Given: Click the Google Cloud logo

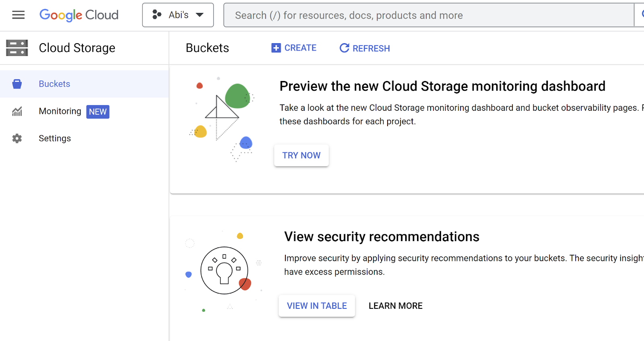Looking at the screenshot, I should pyautogui.click(x=78, y=15).
